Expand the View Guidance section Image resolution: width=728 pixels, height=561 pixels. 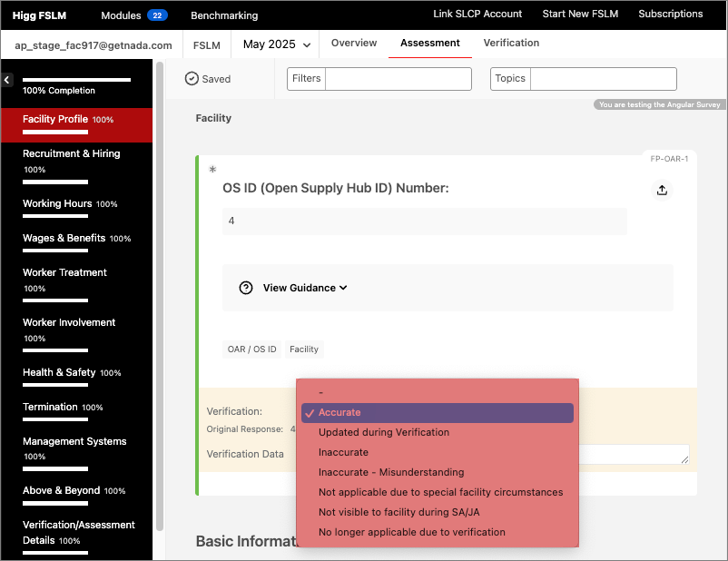pyautogui.click(x=305, y=288)
